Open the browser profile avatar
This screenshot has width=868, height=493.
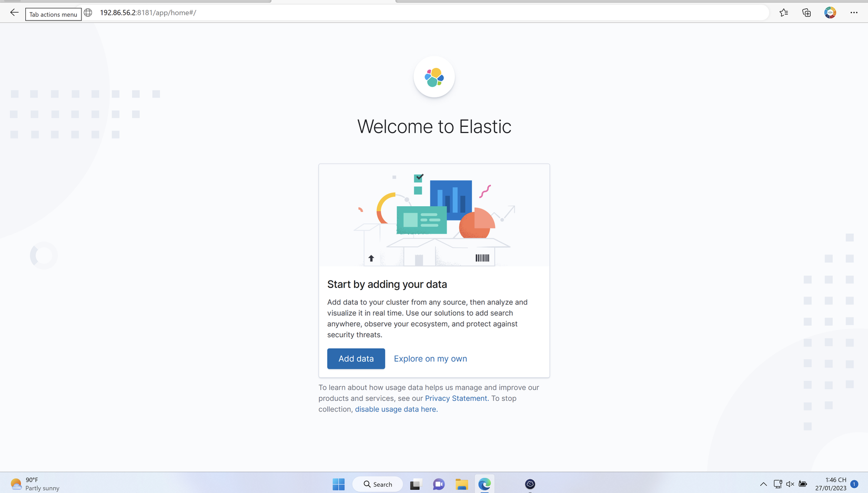pos(830,13)
